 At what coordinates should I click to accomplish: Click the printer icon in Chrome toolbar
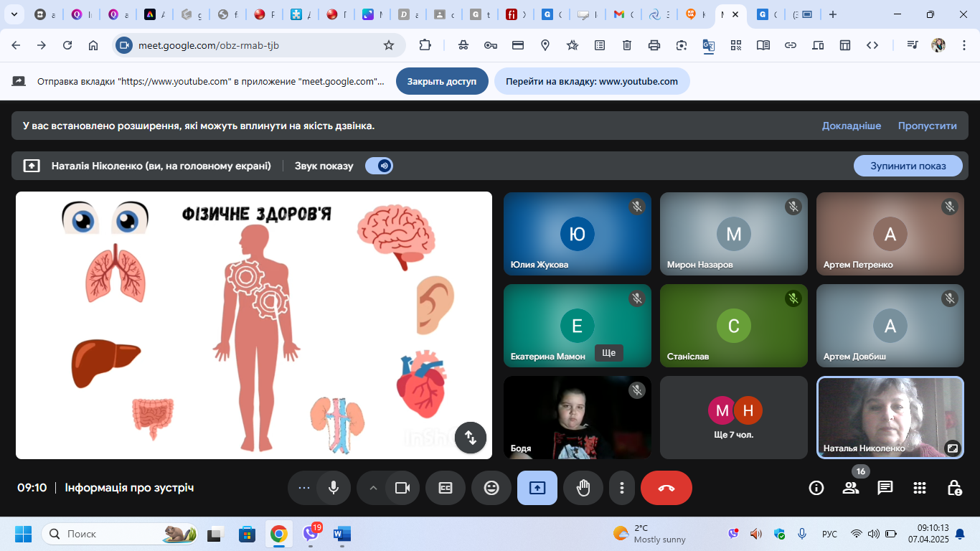(x=654, y=45)
